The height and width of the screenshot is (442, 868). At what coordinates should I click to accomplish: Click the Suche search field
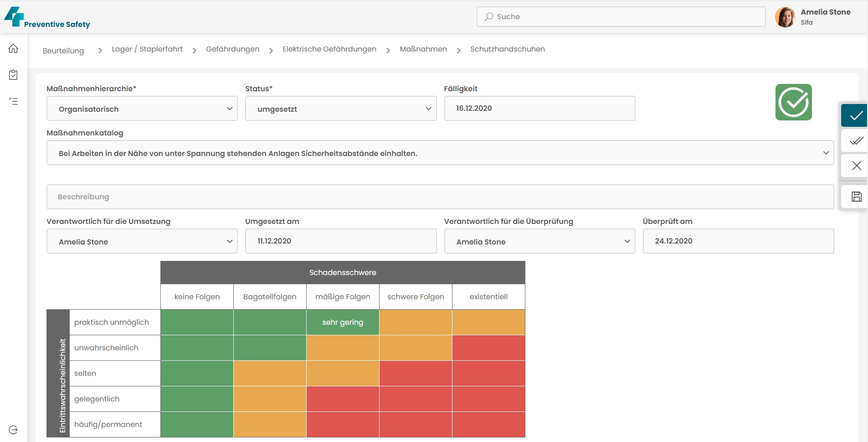tap(621, 17)
